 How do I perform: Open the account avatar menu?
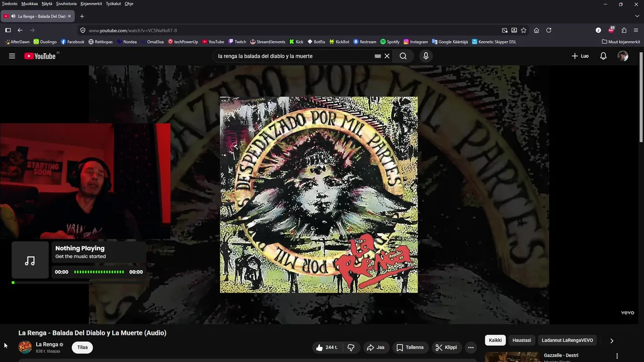click(x=623, y=56)
